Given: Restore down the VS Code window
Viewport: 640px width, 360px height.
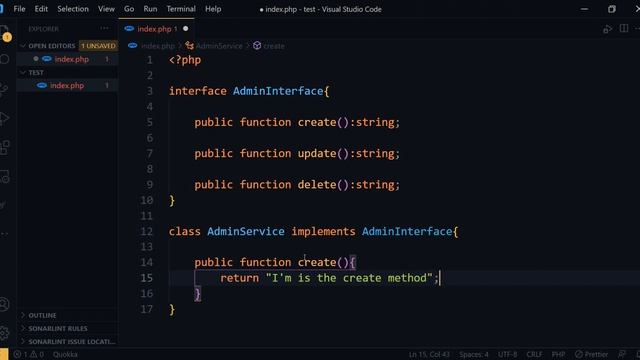Looking at the screenshot, I should (x=611, y=9).
